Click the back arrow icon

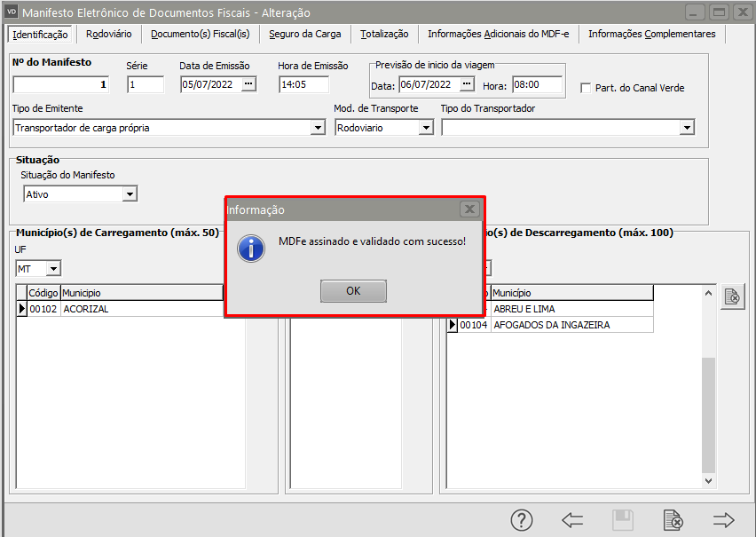[572, 520]
